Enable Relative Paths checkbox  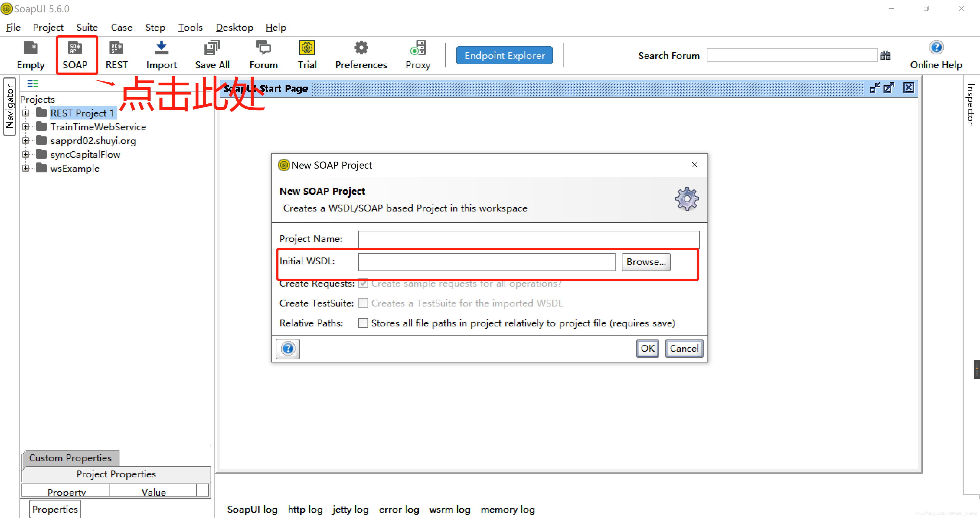(363, 323)
